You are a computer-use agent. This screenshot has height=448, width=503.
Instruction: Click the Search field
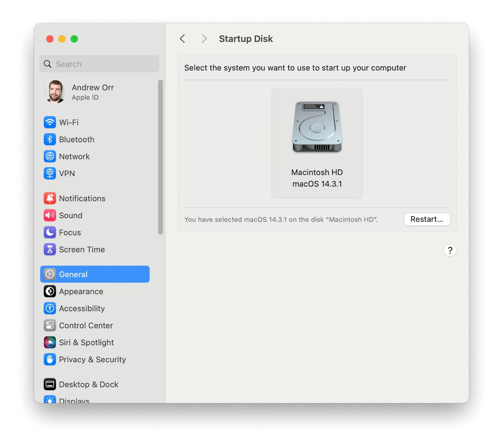99,64
